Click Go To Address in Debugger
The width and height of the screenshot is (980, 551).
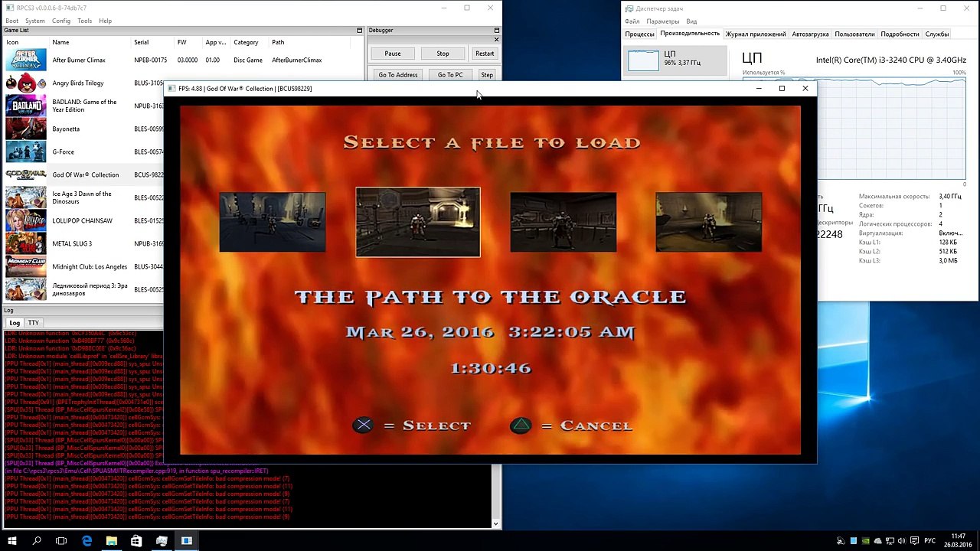(397, 75)
